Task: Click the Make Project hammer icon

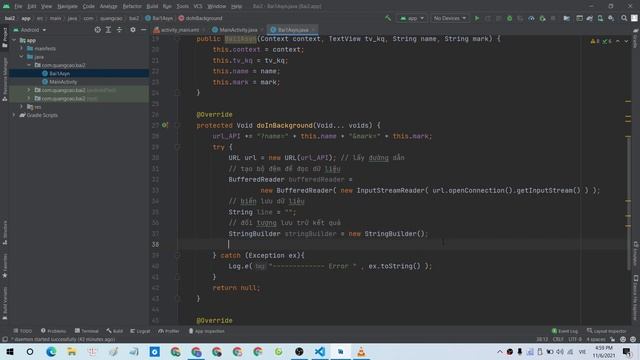Action: (x=388, y=18)
